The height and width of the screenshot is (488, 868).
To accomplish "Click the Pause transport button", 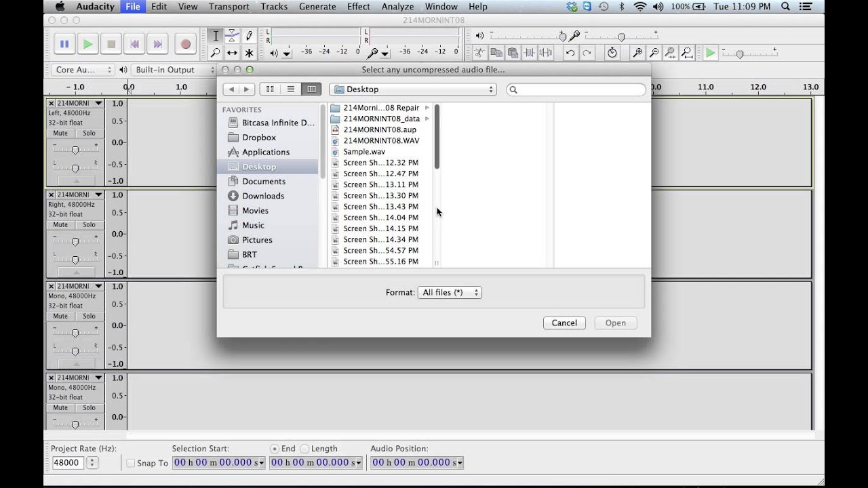I will click(x=64, y=44).
